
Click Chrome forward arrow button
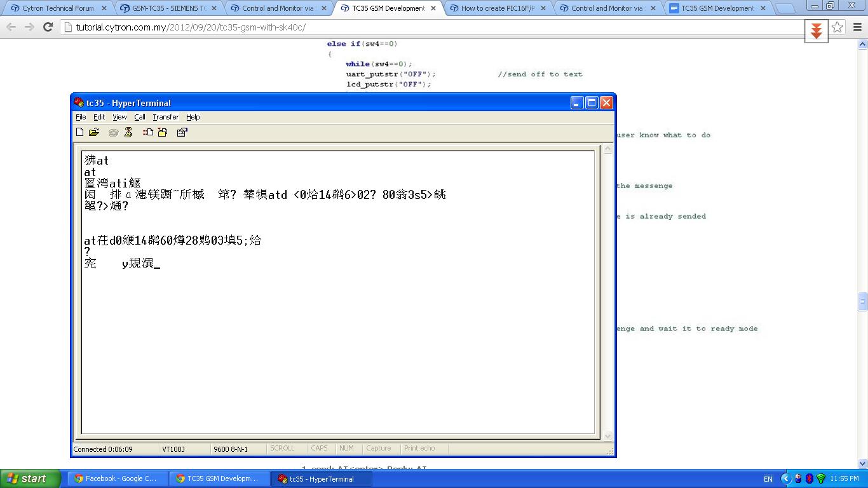click(29, 27)
